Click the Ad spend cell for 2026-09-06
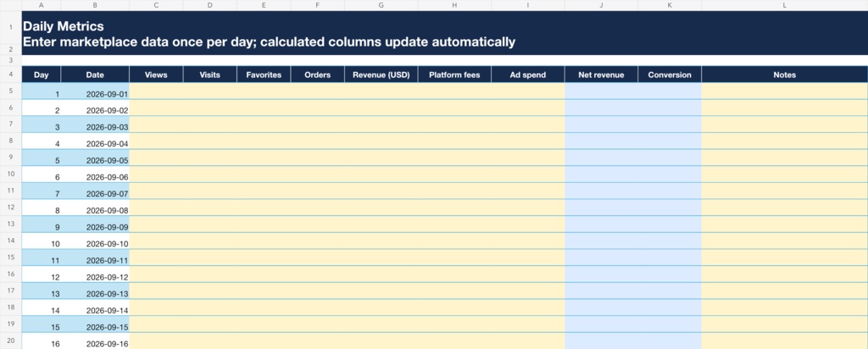Image resolution: width=868 pixels, height=349 pixels. (528, 174)
